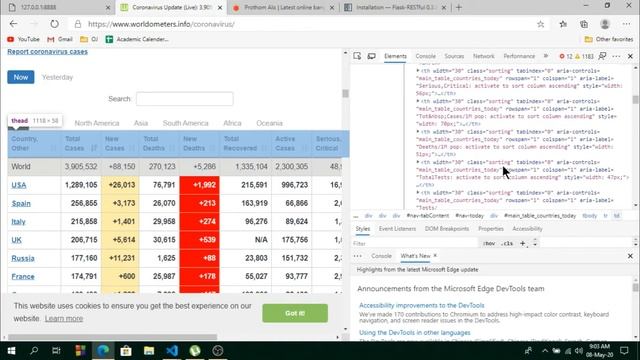640x360 pixels.
Task: Open Using the DevTools in other languages
Action: [x=415, y=333]
